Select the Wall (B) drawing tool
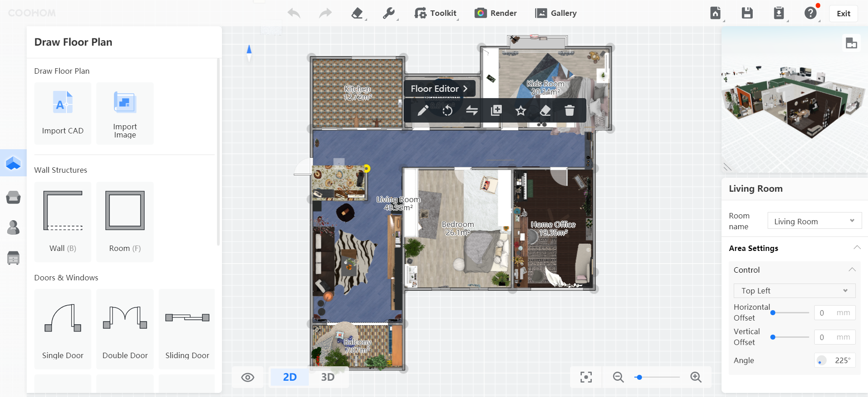Viewport: 868px width, 397px height. coord(63,222)
